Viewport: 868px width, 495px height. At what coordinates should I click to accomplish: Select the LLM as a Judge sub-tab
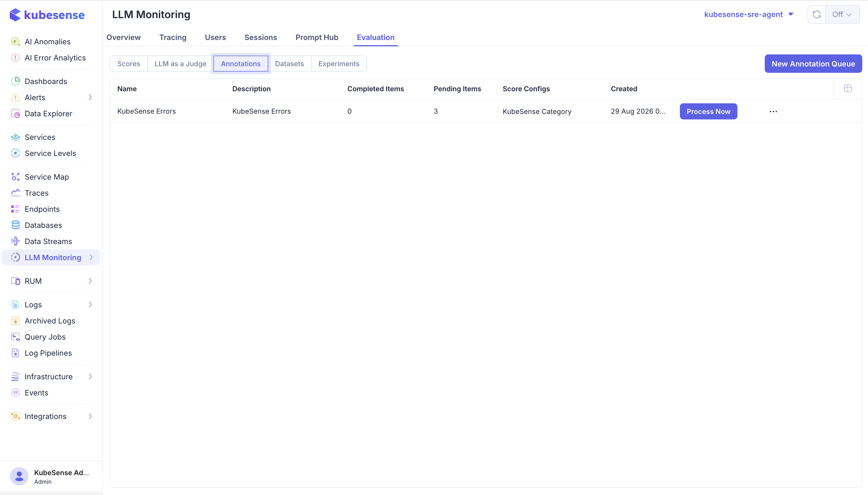pos(180,64)
